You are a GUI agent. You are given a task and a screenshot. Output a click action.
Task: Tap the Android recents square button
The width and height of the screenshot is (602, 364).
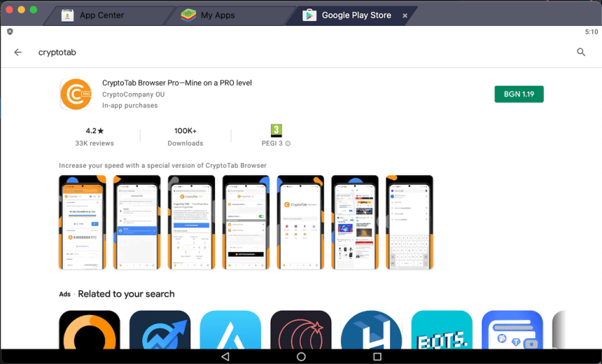tap(377, 357)
